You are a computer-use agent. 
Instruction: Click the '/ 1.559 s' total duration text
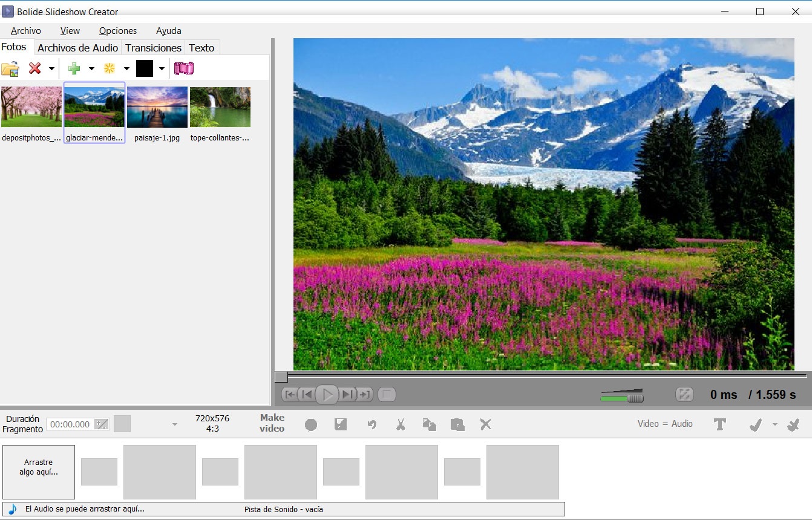(x=771, y=395)
